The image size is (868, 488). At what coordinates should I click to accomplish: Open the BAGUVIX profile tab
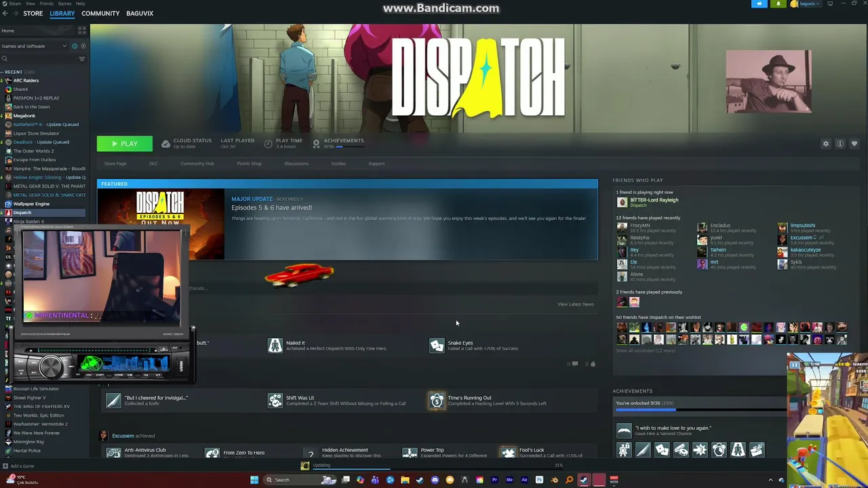[x=140, y=13]
